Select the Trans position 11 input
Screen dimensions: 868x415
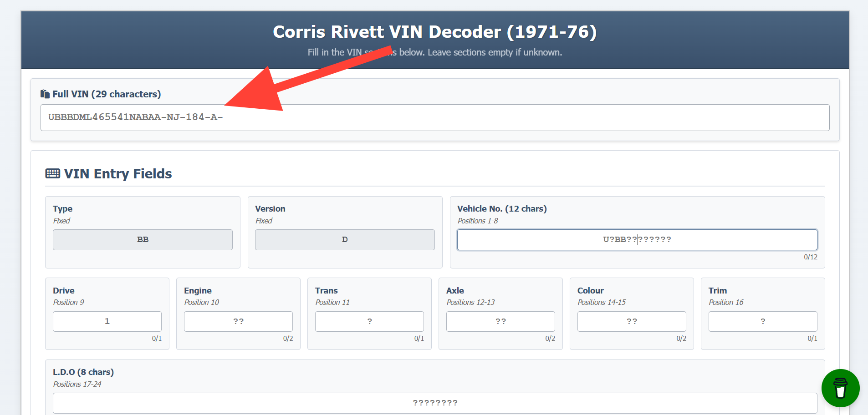point(369,322)
